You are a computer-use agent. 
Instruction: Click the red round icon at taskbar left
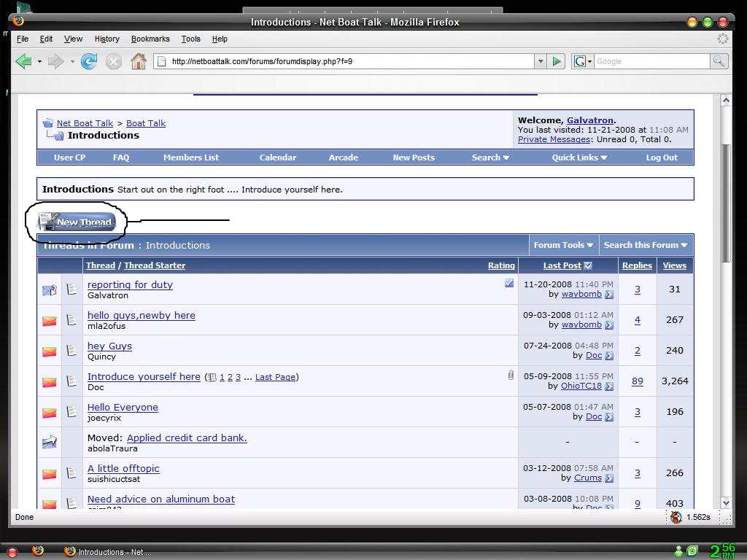12,553
